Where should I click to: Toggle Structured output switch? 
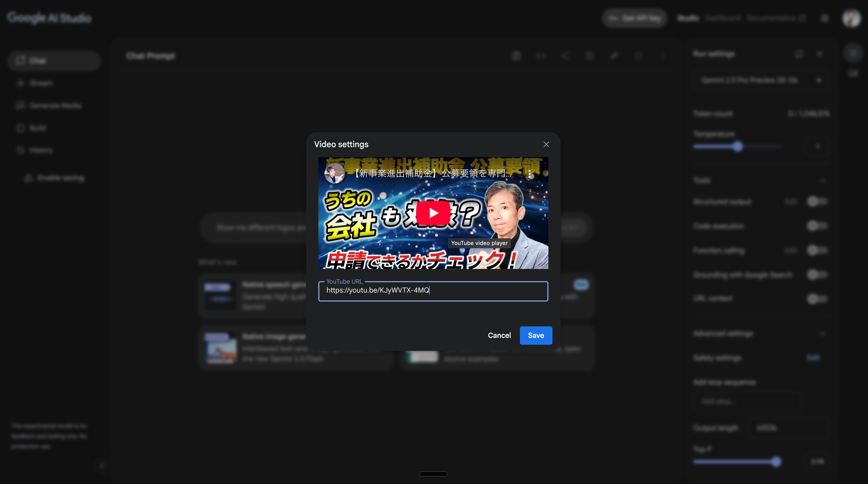[817, 201]
